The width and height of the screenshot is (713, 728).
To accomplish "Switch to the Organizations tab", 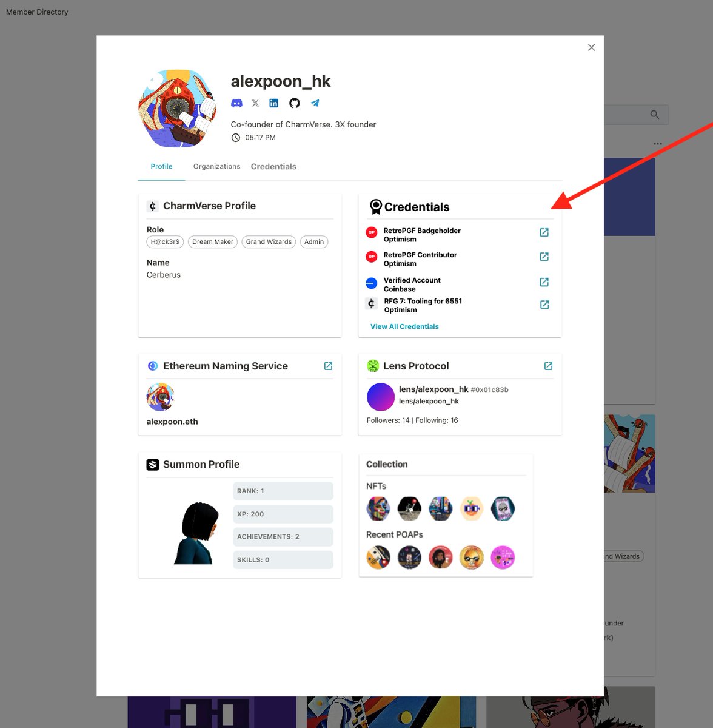I will pyautogui.click(x=216, y=166).
